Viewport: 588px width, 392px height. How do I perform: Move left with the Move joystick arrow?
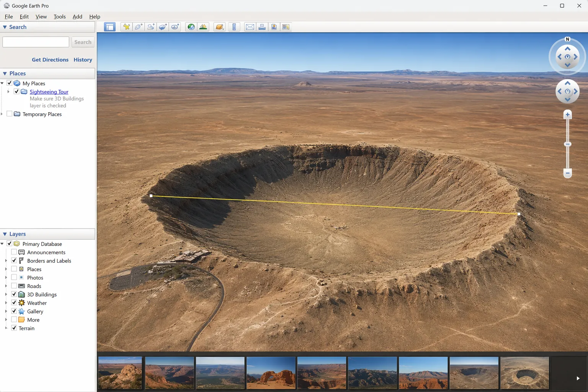(560, 91)
